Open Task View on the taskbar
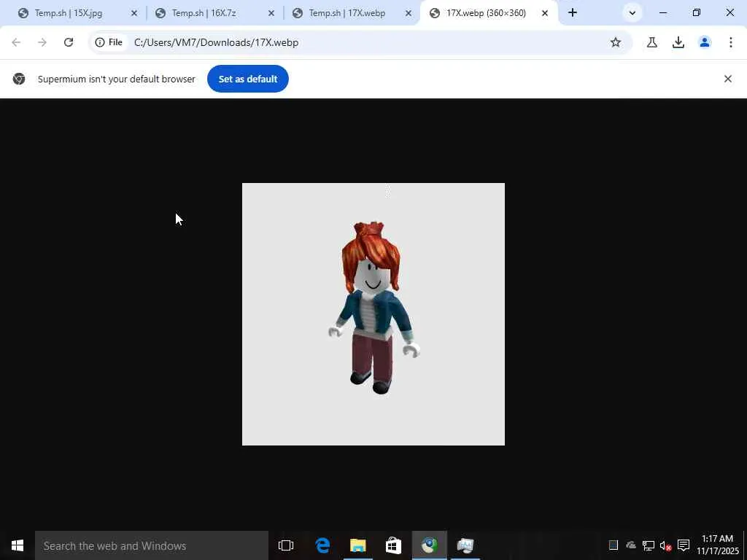 coord(286,545)
